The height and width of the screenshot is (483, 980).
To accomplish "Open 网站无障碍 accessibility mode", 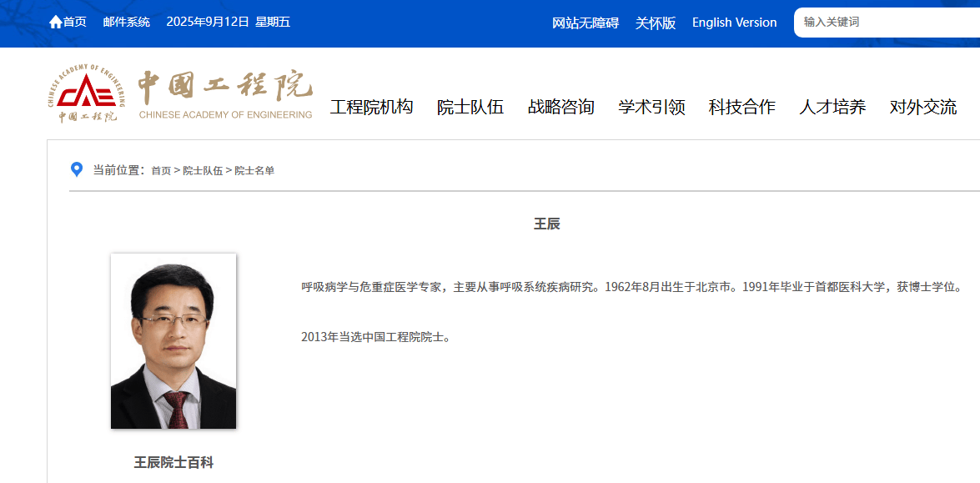I will [x=585, y=23].
